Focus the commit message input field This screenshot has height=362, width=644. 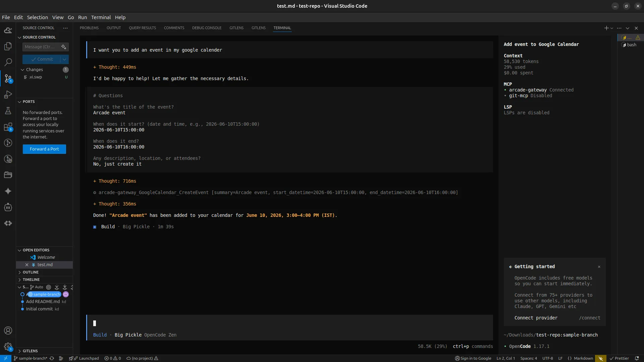tap(42, 47)
